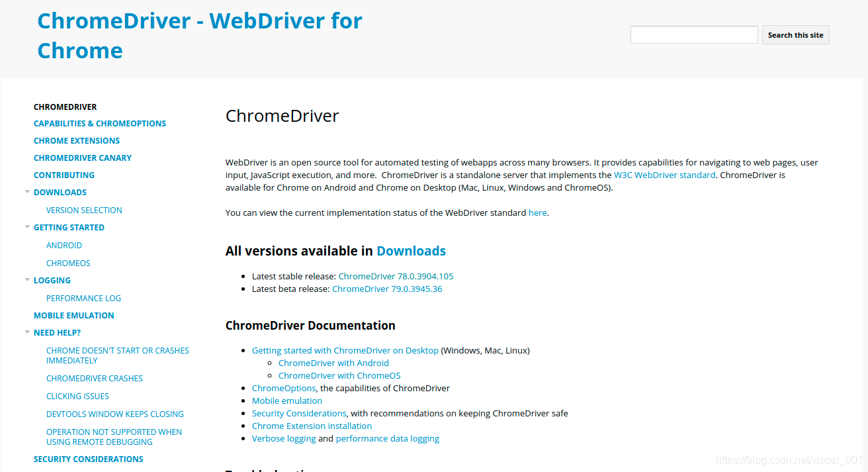Open the Downloads link in the heading
868x472 pixels.
[x=411, y=251]
